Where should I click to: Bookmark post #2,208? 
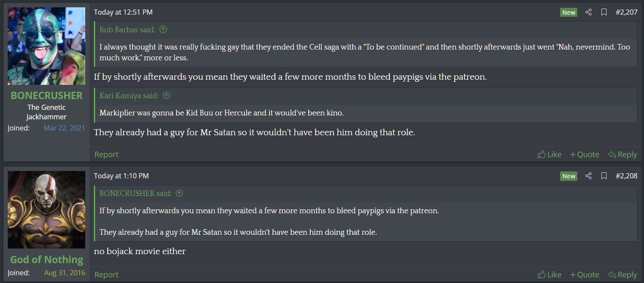604,176
